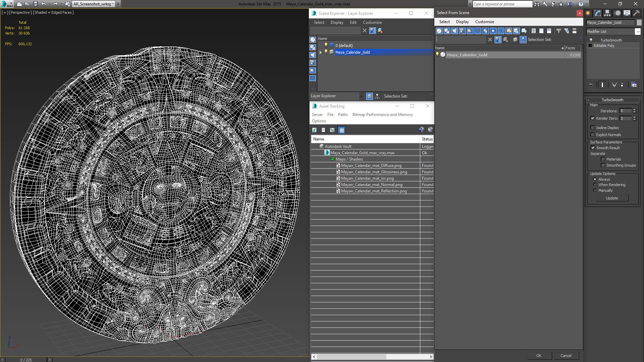Click funnel filter icon in Select From Scene toolbar
The image size is (644, 362).
tap(559, 31)
